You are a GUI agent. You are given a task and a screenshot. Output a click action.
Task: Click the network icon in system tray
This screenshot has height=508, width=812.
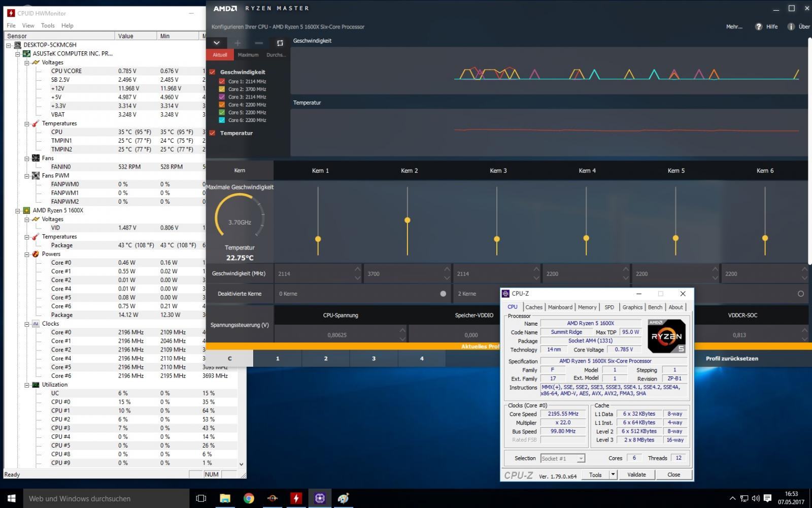pyautogui.click(x=744, y=498)
